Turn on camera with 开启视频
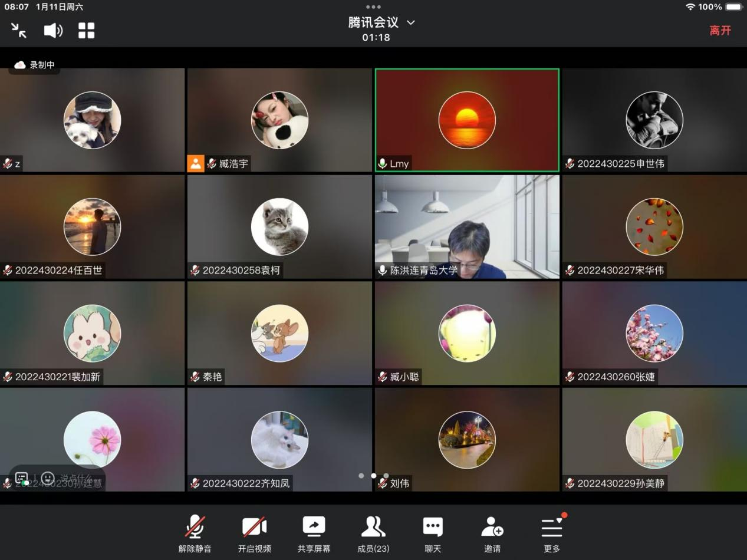747x560 pixels. (255, 533)
